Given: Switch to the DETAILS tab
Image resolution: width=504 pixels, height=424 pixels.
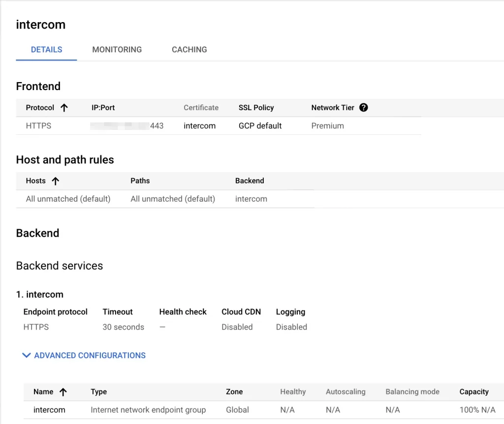Looking at the screenshot, I should tap(46, 50).
